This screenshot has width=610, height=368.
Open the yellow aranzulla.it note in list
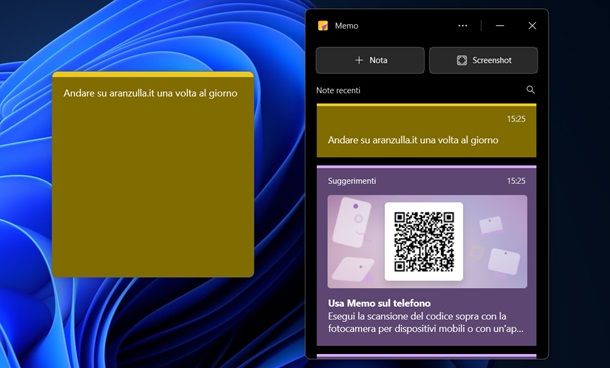click(426, 131)
